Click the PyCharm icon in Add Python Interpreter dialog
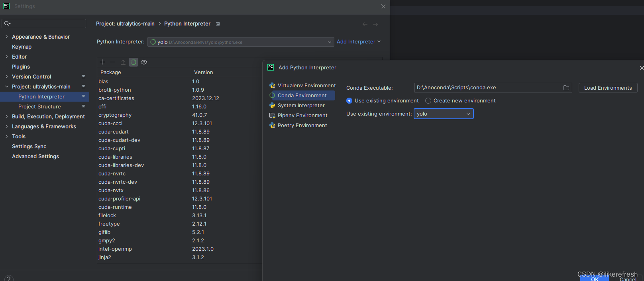Viewport: 644px width, 281px height. tap(271, 67)
